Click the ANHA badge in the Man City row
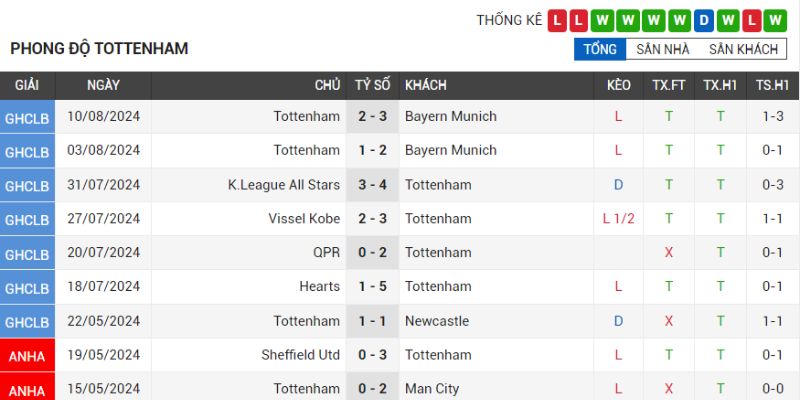The image size is (800, 400). click(27, 388)
